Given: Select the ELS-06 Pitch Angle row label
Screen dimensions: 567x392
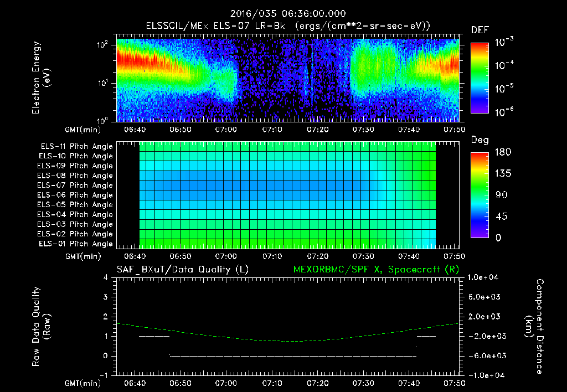Looking at the screenshot, I should pyautogui.click(x=75, y=195).
